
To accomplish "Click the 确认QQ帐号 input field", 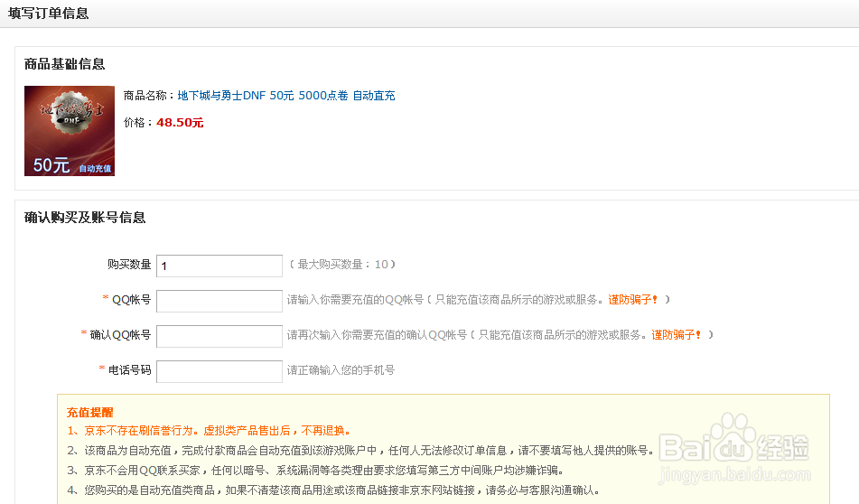I will (219, 336).
